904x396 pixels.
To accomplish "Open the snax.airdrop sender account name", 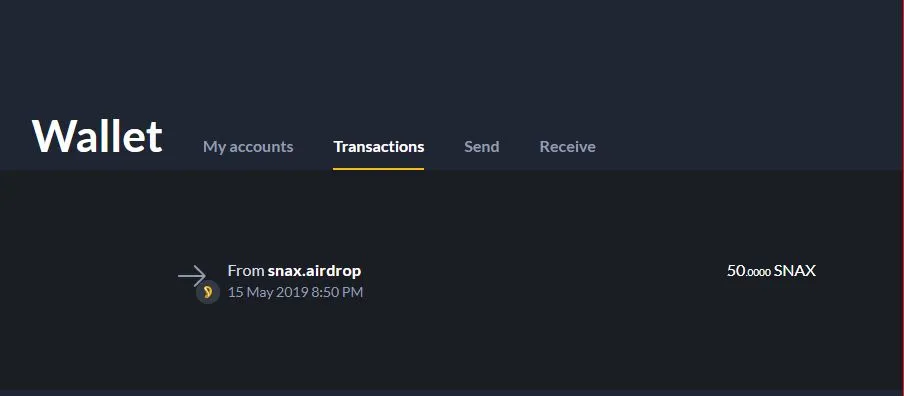I will coord(314,271).
